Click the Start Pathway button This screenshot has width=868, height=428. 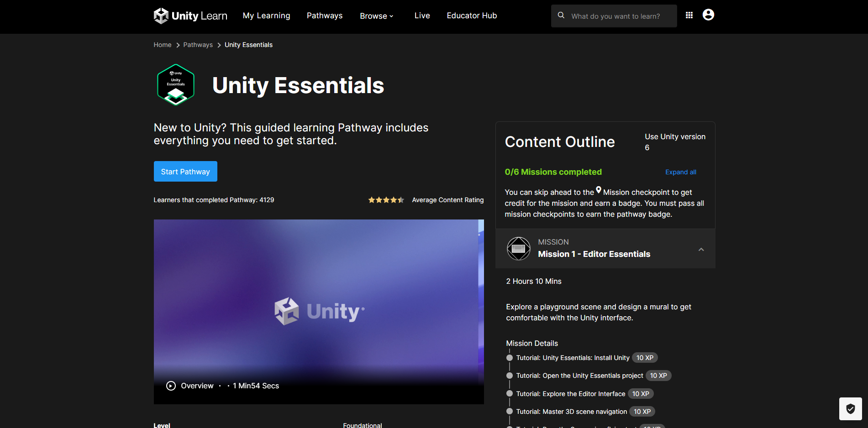tap(185, 172)
